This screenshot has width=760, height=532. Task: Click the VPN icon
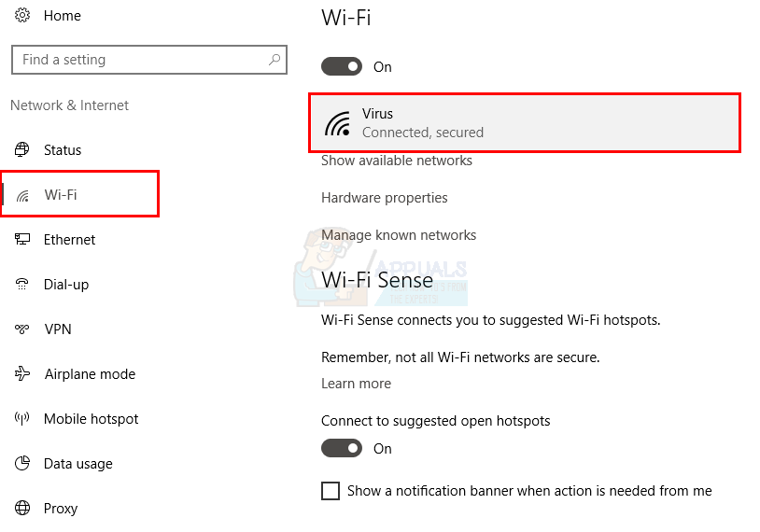point(22,329)
